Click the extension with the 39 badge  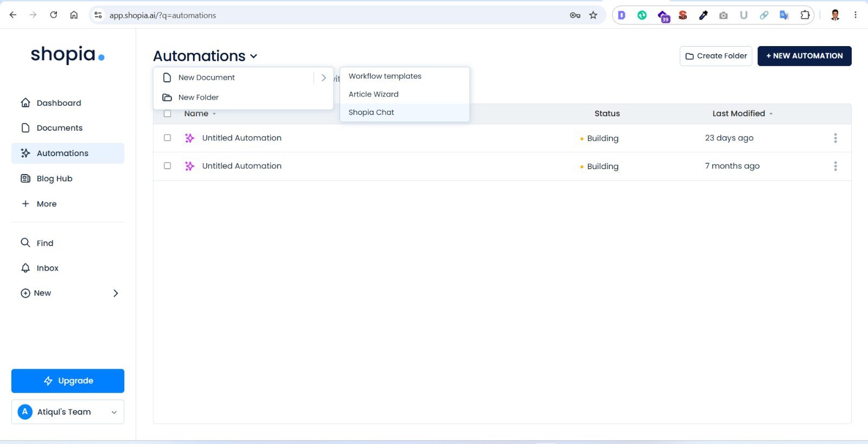pyautogui.click(x=663, y=16)
